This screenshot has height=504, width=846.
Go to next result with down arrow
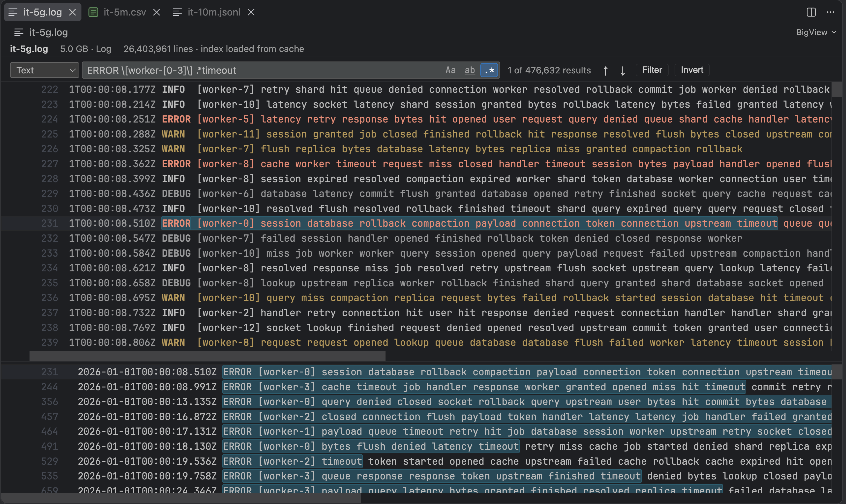tap(622, 71)
